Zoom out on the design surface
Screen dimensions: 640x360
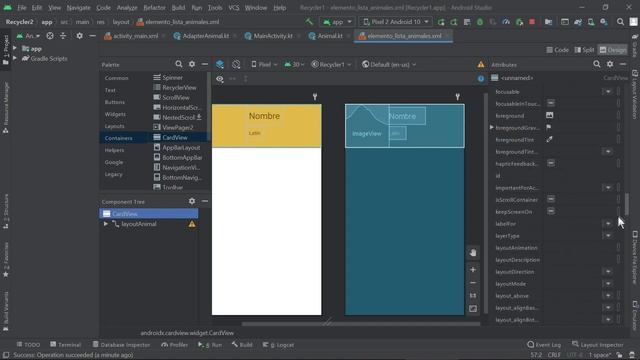click(x=473, y=283)
